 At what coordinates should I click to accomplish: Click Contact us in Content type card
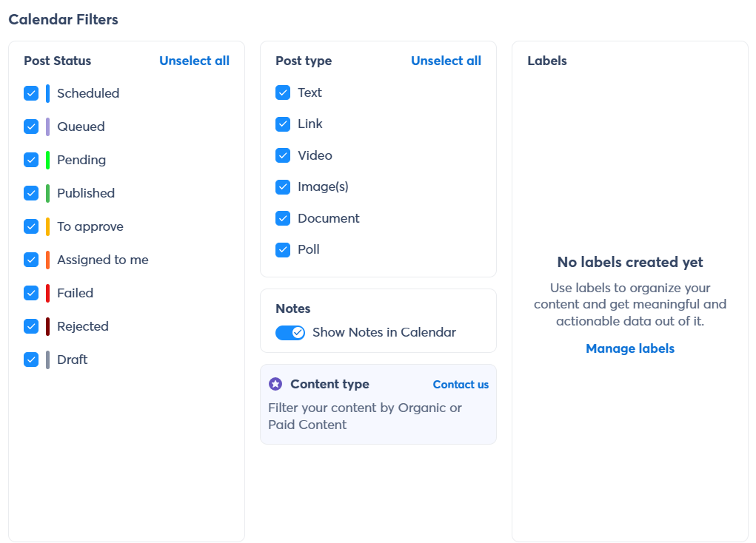tap(461, 385)
